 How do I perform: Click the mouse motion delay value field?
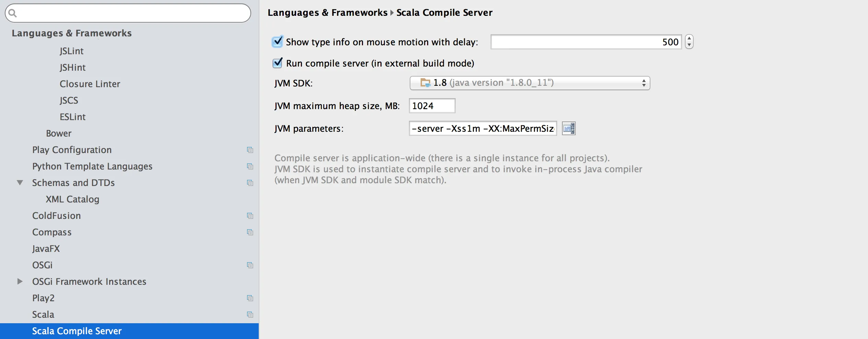click(x=586, y=42)
